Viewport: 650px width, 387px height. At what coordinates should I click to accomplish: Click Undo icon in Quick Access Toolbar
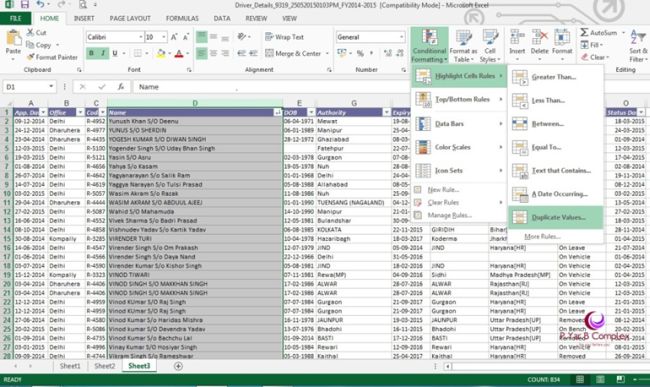[x=40, y=5]
